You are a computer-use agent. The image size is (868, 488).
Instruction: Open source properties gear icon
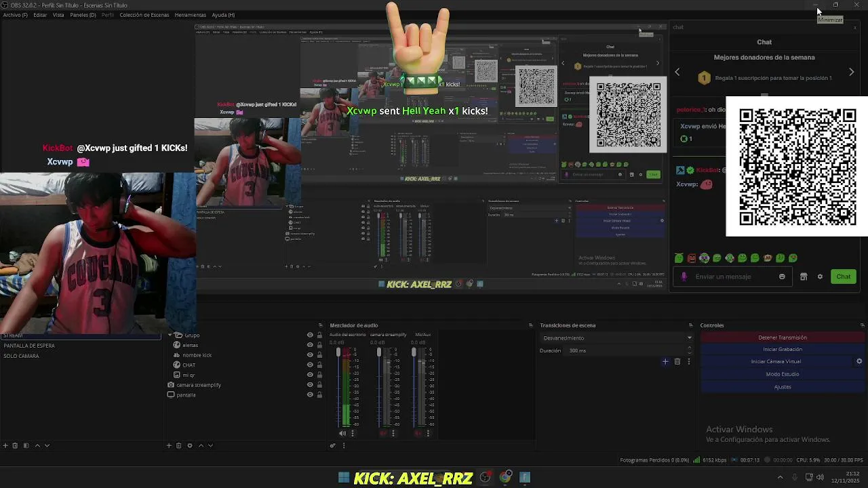tap(190, 445)
